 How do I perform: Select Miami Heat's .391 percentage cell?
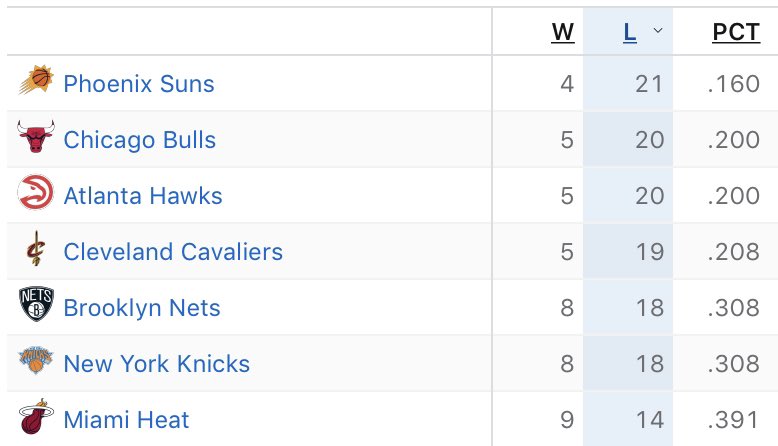[725, 420]
